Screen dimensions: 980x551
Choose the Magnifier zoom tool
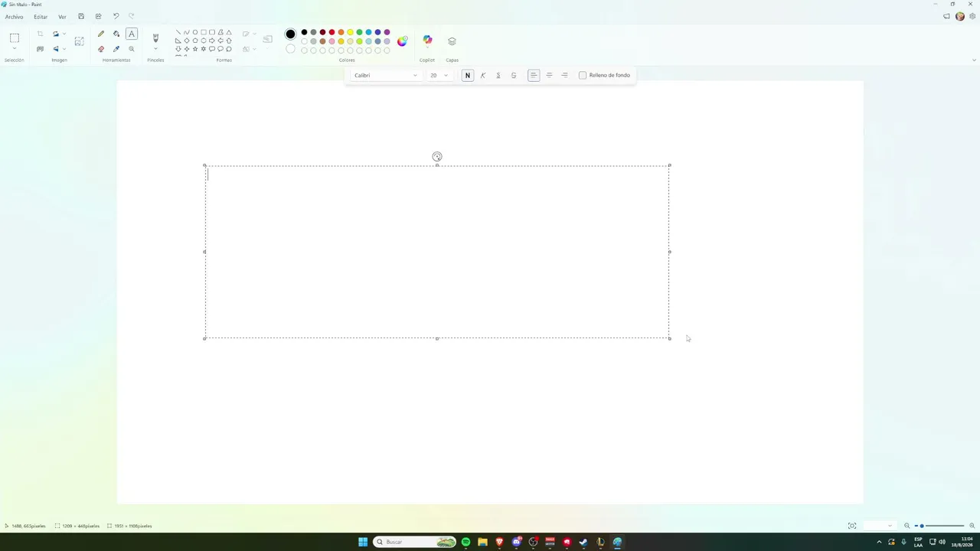132,49
